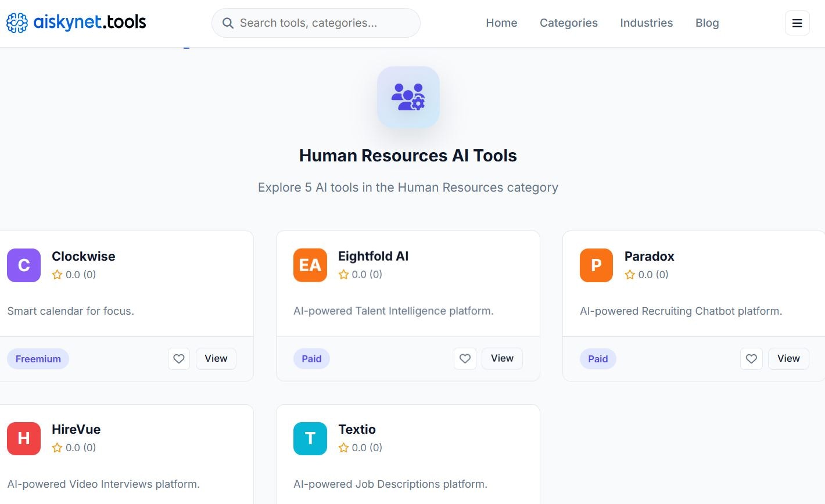View the Paradox tool
The width and height of the screenshot is (825, 504).
tap(788, 359)
